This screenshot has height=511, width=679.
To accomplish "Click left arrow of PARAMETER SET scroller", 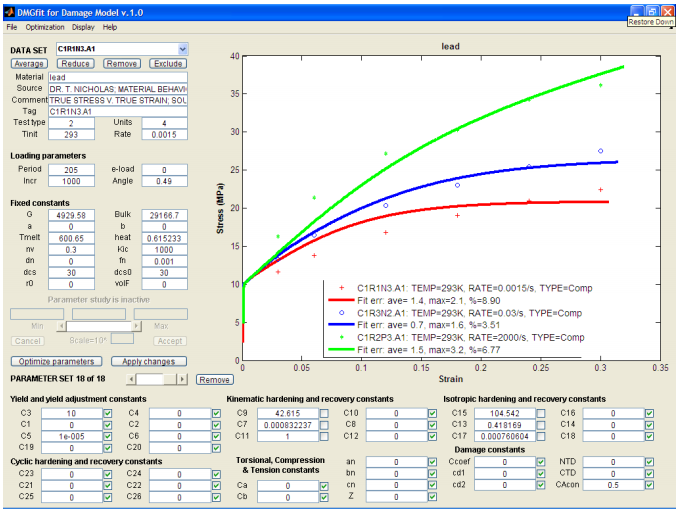I will click(130, 380).
